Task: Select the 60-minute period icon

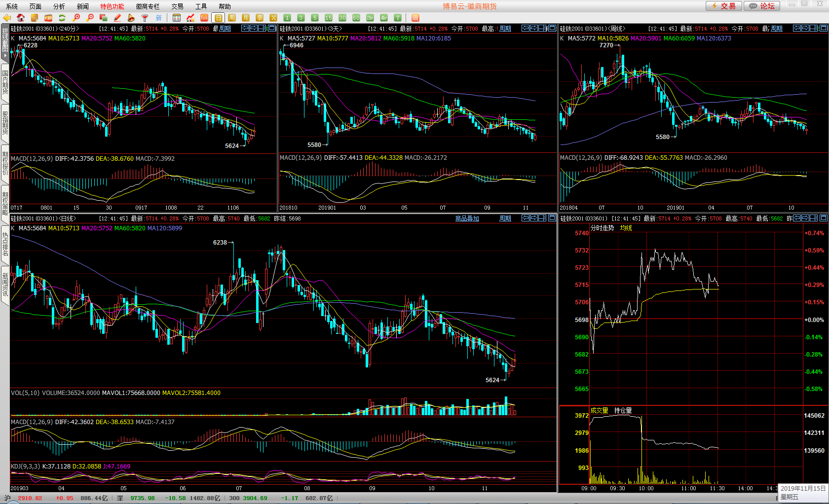Action: pyautogui.click(x=356, y=18)
